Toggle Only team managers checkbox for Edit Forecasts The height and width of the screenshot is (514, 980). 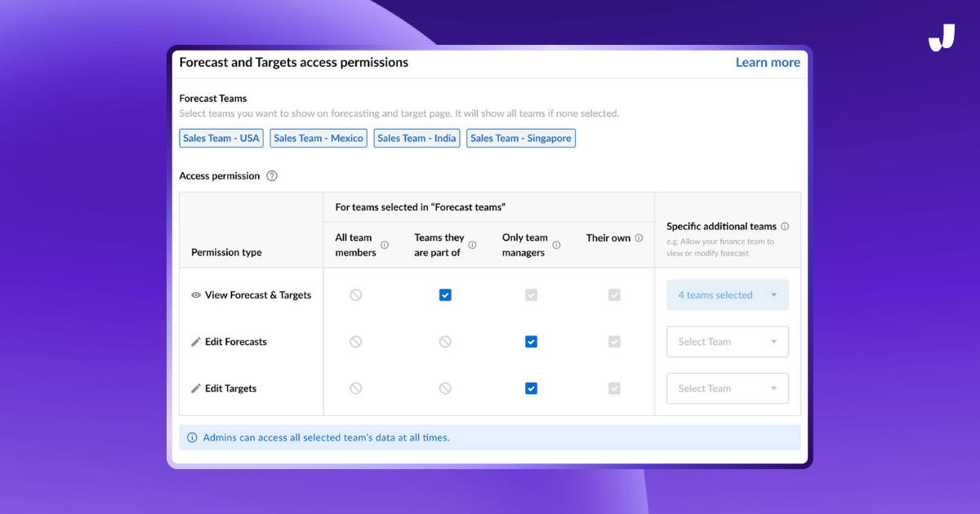[531, 342]
